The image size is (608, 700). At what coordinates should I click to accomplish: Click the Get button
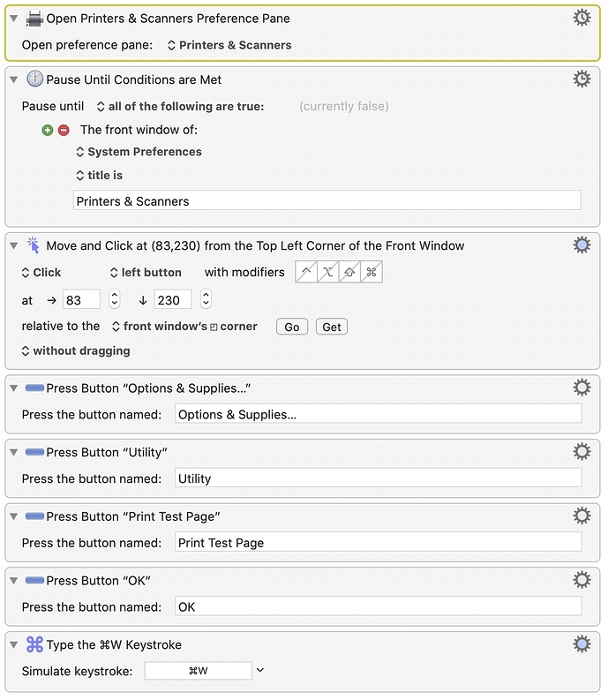tap(332, 327)
